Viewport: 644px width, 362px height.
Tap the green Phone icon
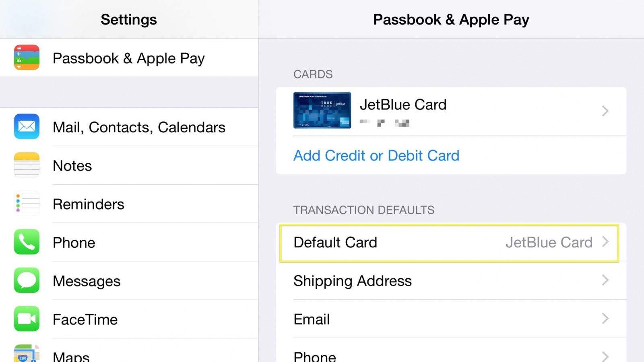coord(27,242)
